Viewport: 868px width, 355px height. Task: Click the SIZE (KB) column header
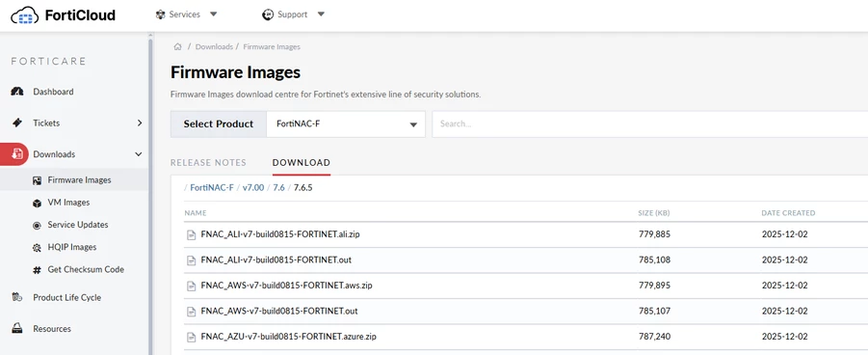654,213
